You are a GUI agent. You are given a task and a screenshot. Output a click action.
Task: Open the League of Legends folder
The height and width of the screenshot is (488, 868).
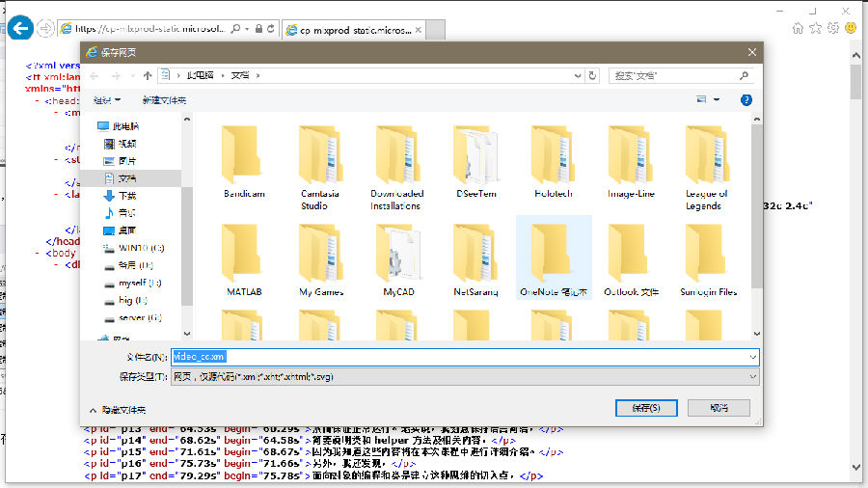[x=706, y=167]
